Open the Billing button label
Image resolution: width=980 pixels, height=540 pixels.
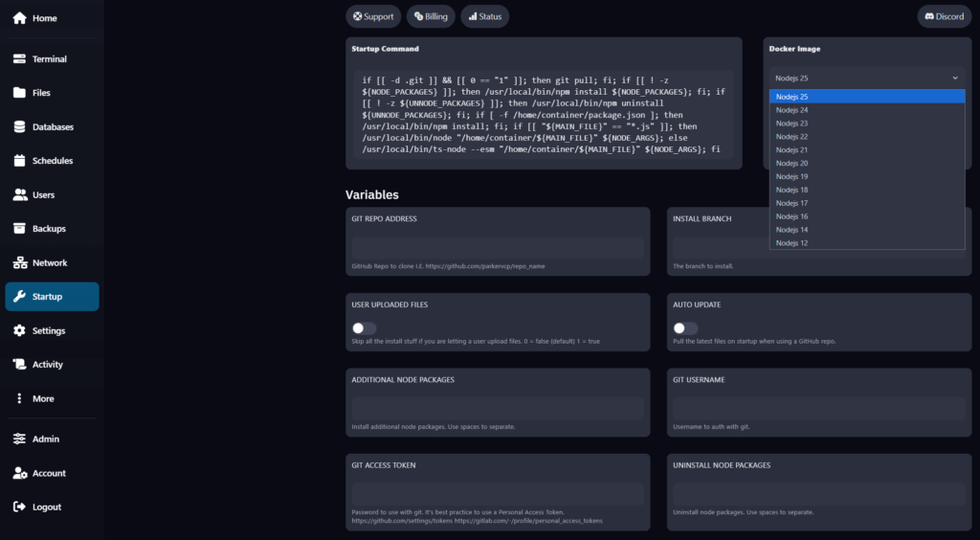(436, 16)
